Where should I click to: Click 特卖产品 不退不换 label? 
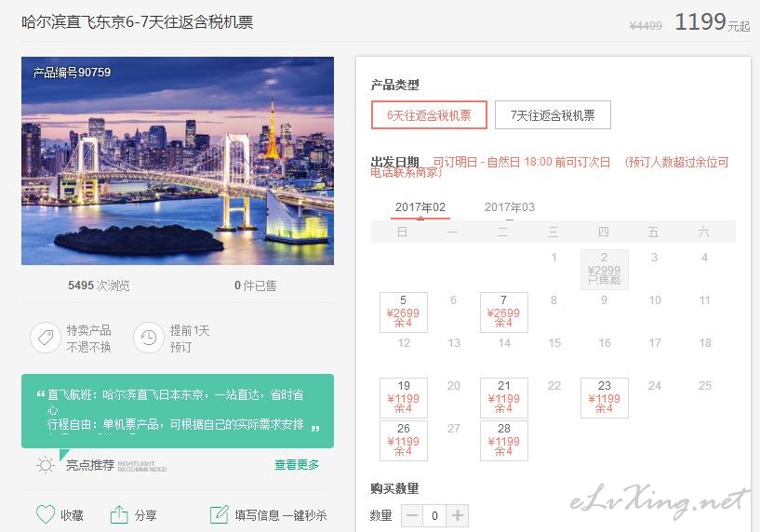(88, 339)
